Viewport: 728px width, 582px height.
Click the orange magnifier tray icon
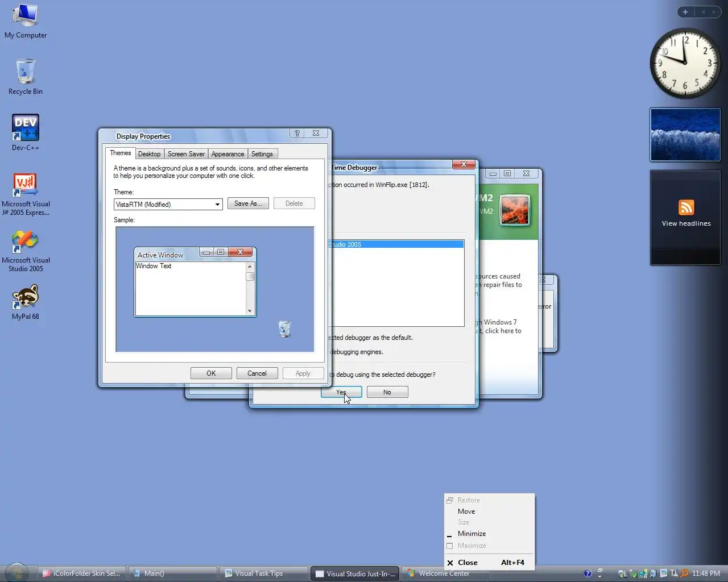click(x=684, y=573)
